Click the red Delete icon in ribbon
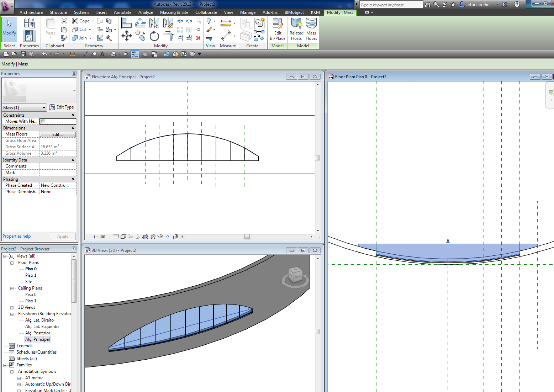 point(198,38)
